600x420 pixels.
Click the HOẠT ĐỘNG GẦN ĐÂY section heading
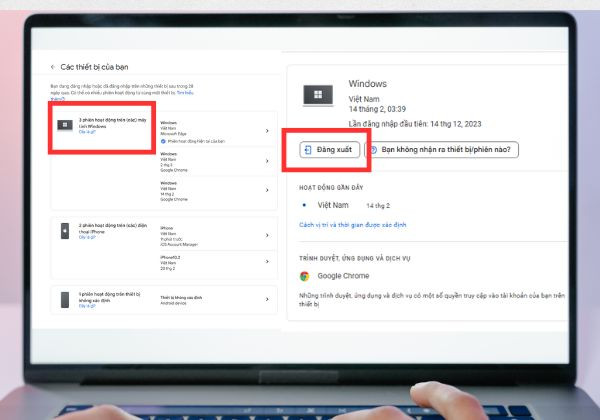click(x=331, y=188)
